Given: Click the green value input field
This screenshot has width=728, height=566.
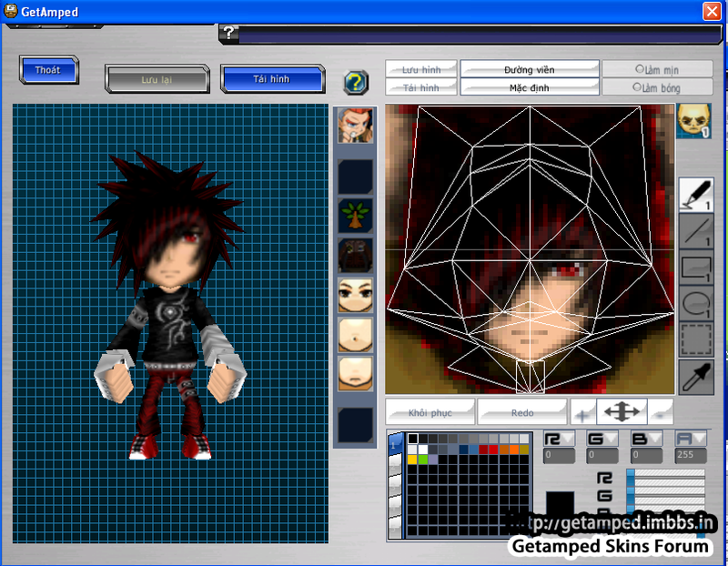Looking at the screenshot, I should (602, 456).
